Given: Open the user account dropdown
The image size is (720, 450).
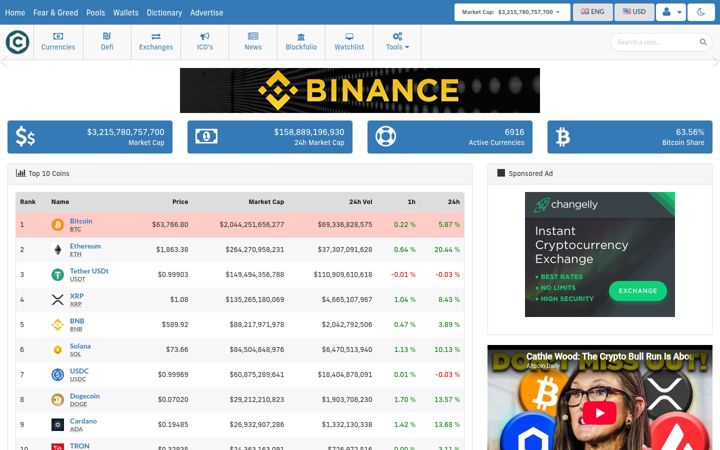Looking at the screenshot, I should [671, 12].
